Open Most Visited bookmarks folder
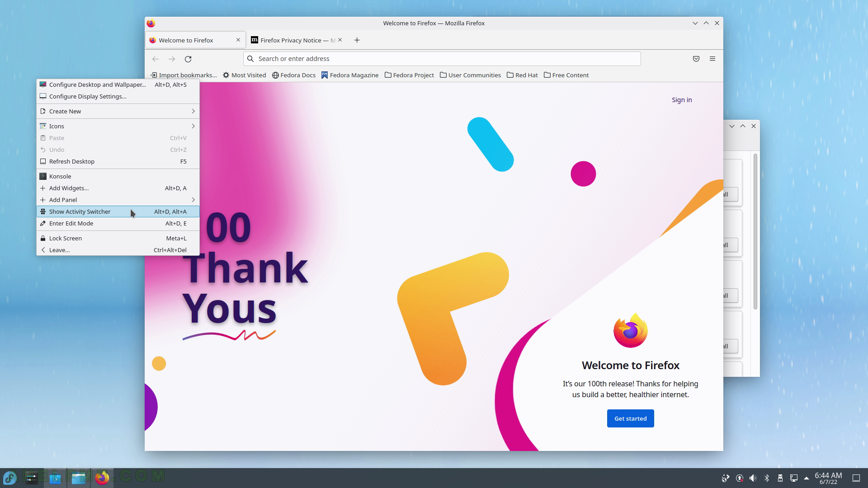868x488 pixels. point(245,75)
